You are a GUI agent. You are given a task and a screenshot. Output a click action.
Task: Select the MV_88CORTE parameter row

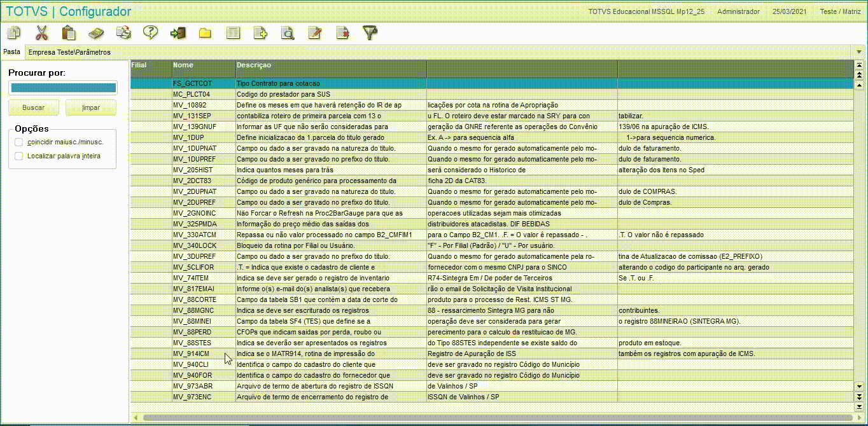click(491, 299)
